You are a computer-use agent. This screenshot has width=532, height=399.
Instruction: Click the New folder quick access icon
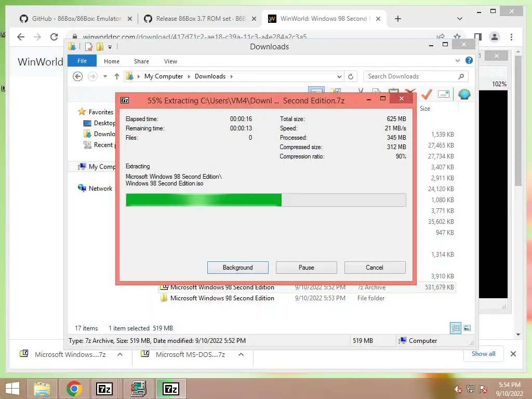[x=100, y=47]
